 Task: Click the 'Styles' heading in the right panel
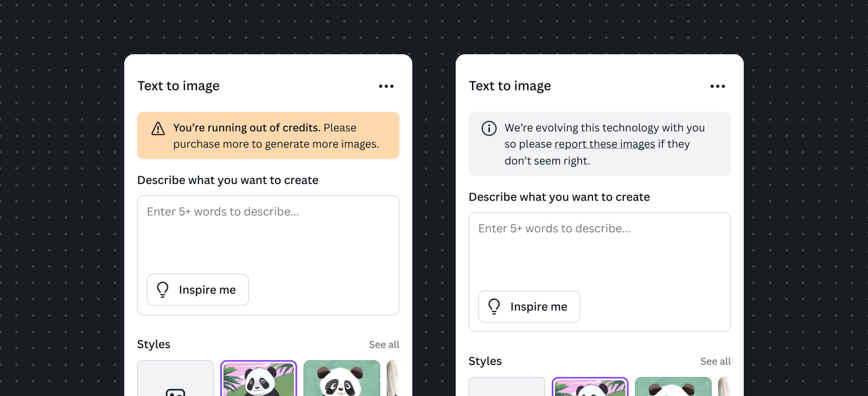pyautogui.click(x=485, y=361)
